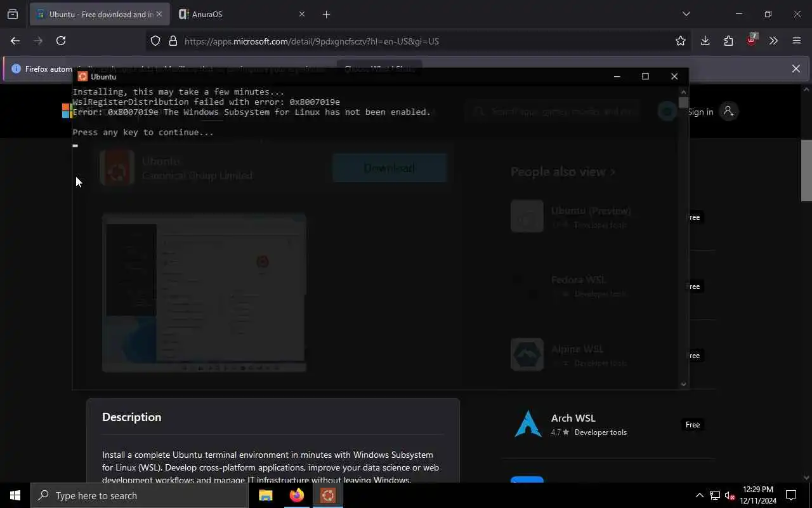This screenshot has height=508, width=812.
Task: Click the "WslRegisterDistribution failed with error" line
Action: [206, 102]
